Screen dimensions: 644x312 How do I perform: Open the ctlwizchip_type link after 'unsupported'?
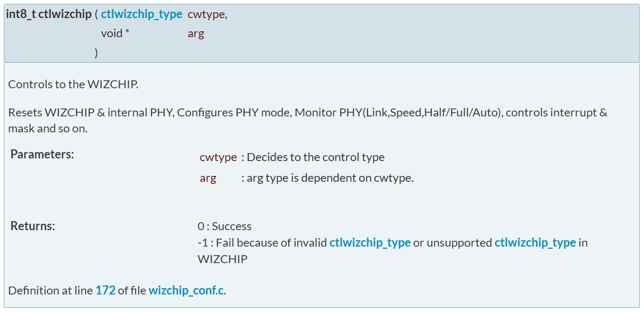click(536, 242)
